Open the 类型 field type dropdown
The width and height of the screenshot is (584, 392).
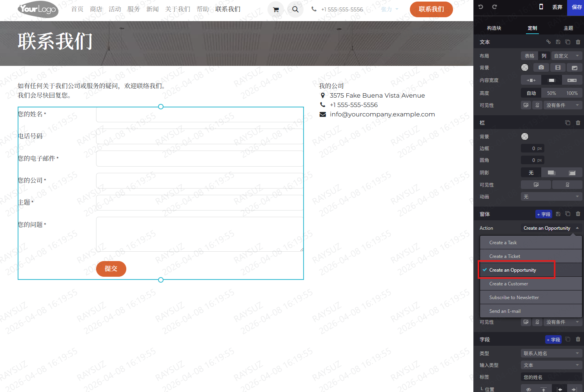pos(551,354)
